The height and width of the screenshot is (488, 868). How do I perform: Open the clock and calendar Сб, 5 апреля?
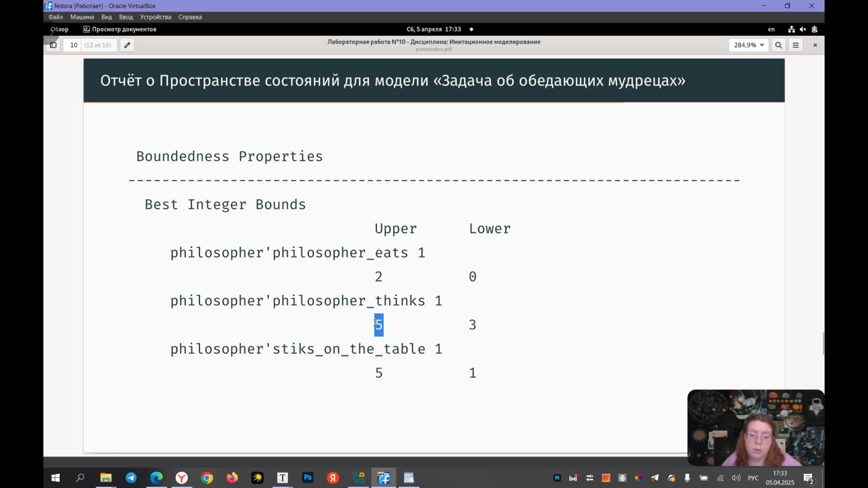point(434,29)
